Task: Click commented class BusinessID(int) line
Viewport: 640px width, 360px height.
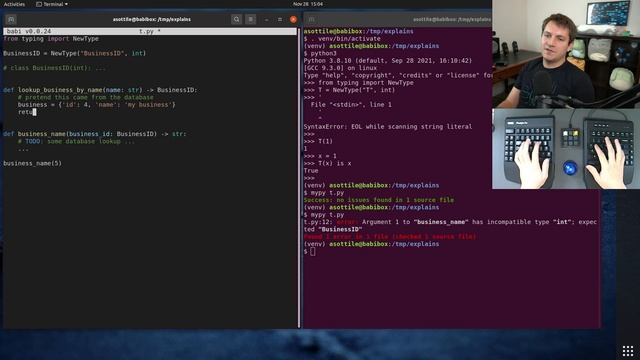Action: pyautogui.click(x=54, y=68)
